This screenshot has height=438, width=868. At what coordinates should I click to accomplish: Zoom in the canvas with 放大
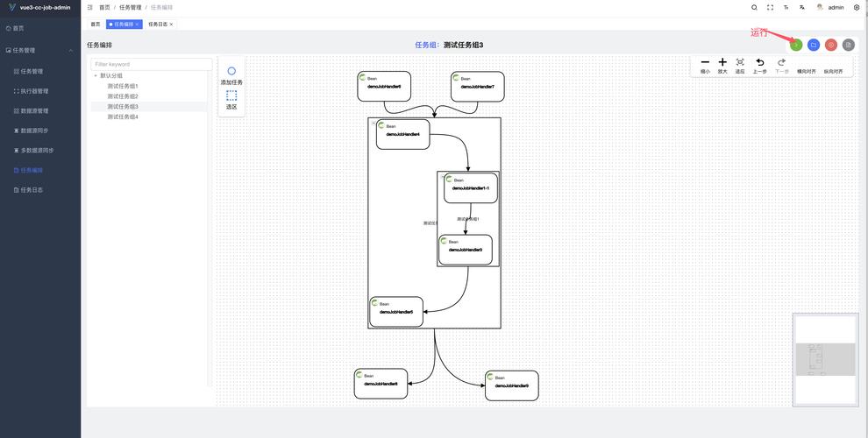pyautogui.click(x=722, y=65)
